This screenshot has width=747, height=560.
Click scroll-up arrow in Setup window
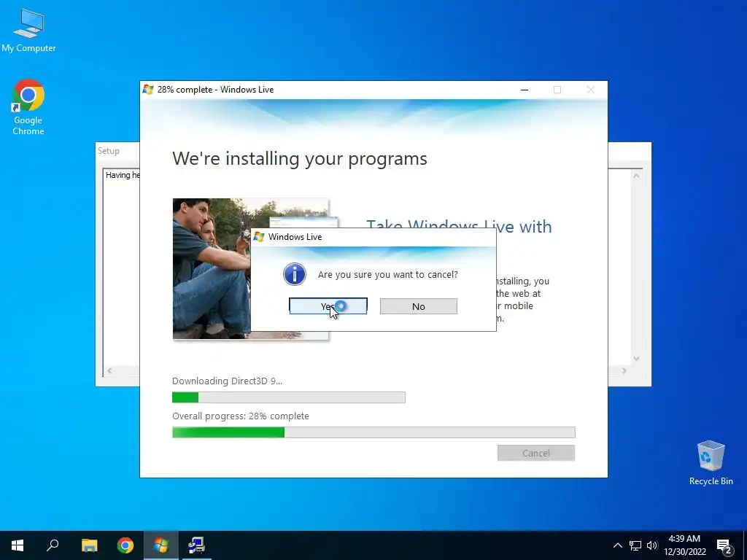click(x=636, y=176)
